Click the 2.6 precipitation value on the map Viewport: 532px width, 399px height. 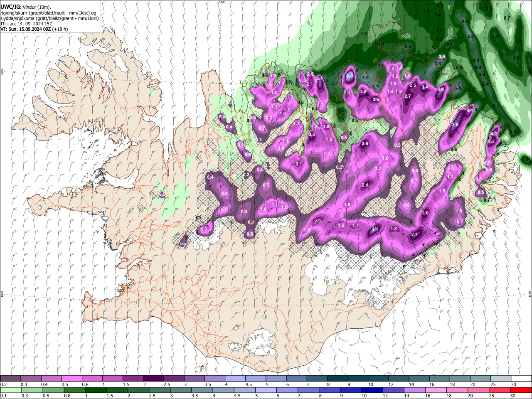pyautogui.click(x=381, y=66)
